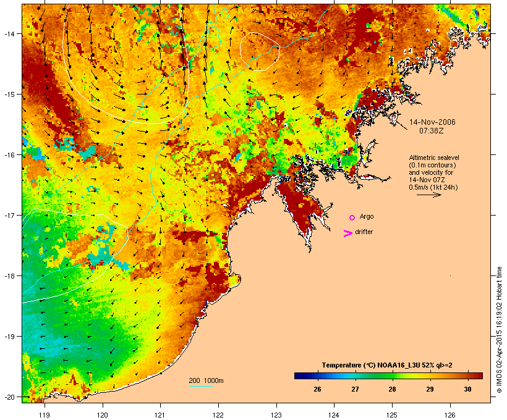
Task: Click the cyan bathymetry line legend sample
Action: [200, 386]
